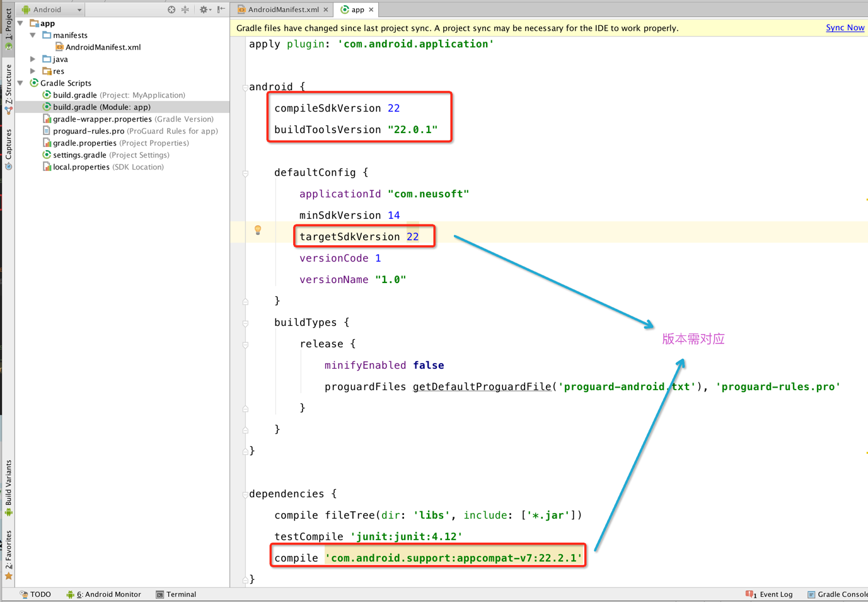Click the local.properties file icon
The image size is (868, 602).
tap(47, 167)
